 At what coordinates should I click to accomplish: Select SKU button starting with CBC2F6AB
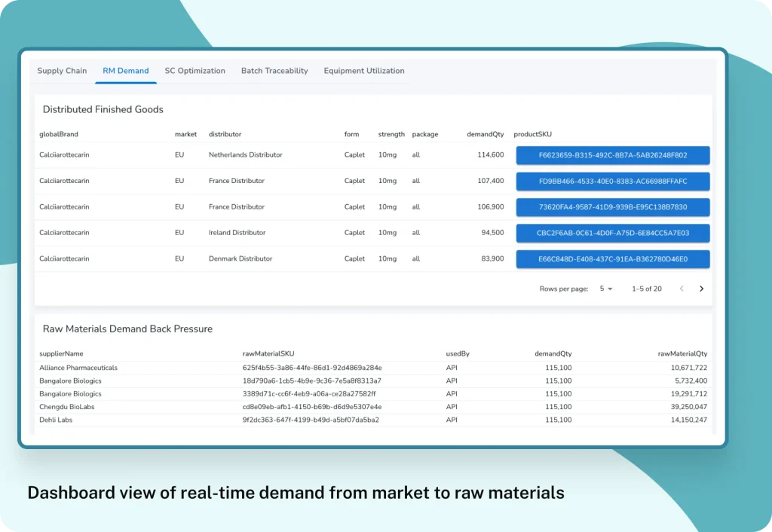point(612,233)
